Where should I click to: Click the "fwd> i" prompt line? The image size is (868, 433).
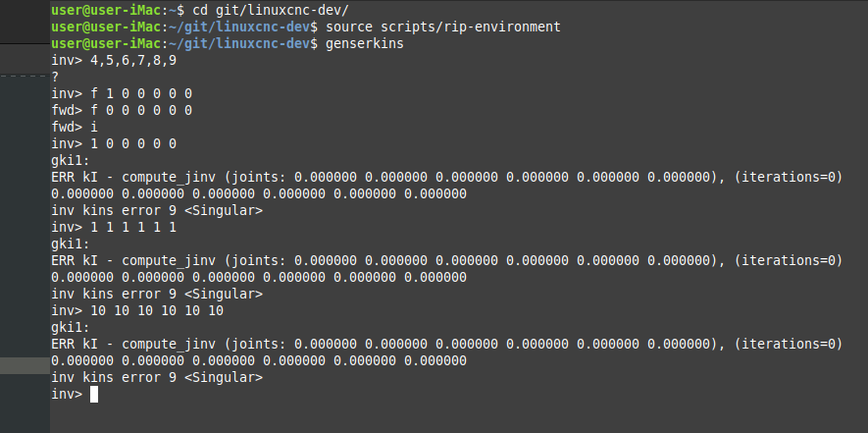(x=75, y=127)
